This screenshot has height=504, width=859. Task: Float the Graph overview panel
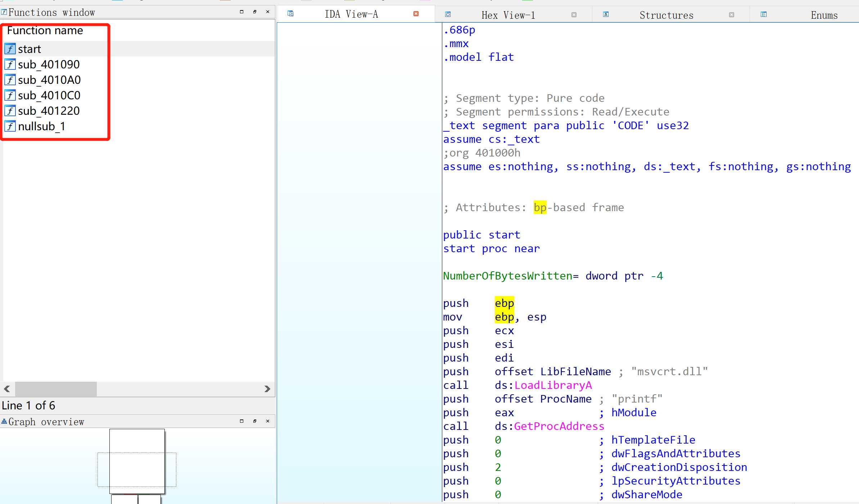click(255, 421)
